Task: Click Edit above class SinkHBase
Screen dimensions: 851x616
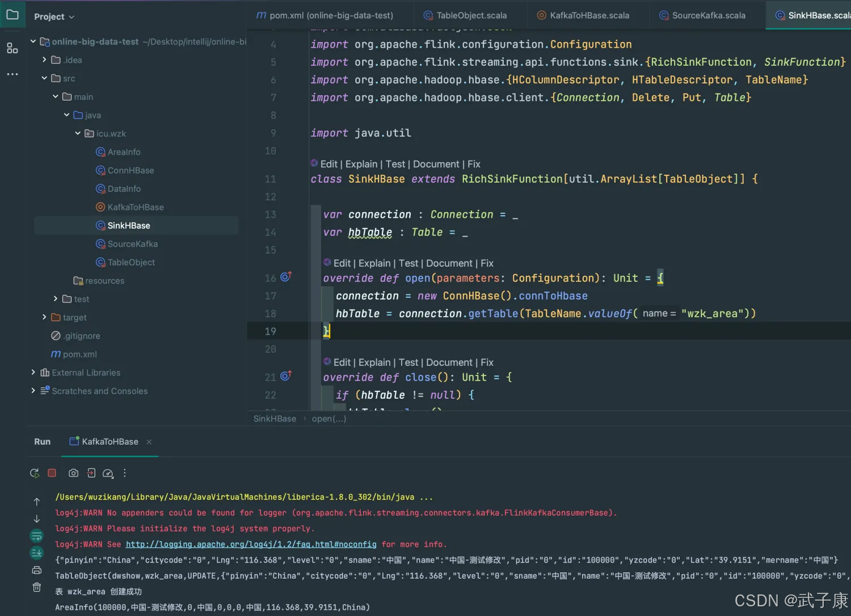Action: (x=329, y=164)
